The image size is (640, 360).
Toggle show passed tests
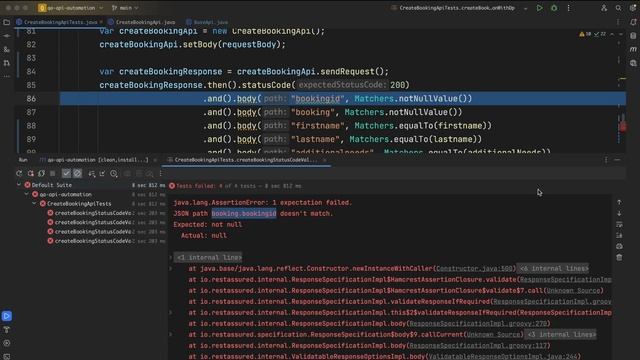tap(66, 173)
